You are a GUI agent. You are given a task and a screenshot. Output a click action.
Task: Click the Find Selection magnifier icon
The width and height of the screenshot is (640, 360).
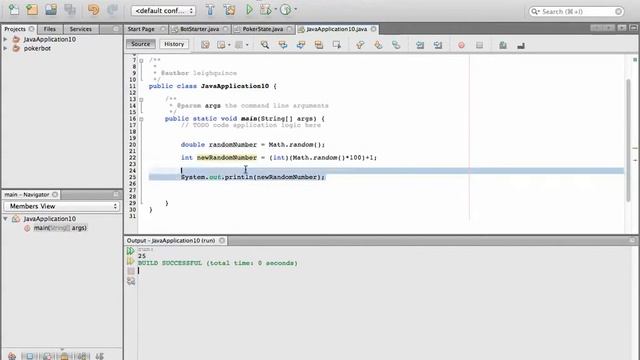point(265,45)
